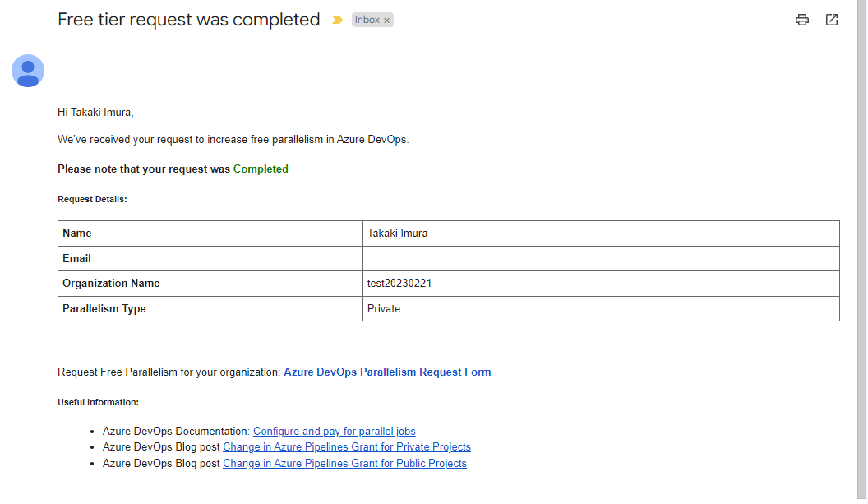Click the Private parallelism type value
This screenshot has width=868, height=504.
[384, 309]
